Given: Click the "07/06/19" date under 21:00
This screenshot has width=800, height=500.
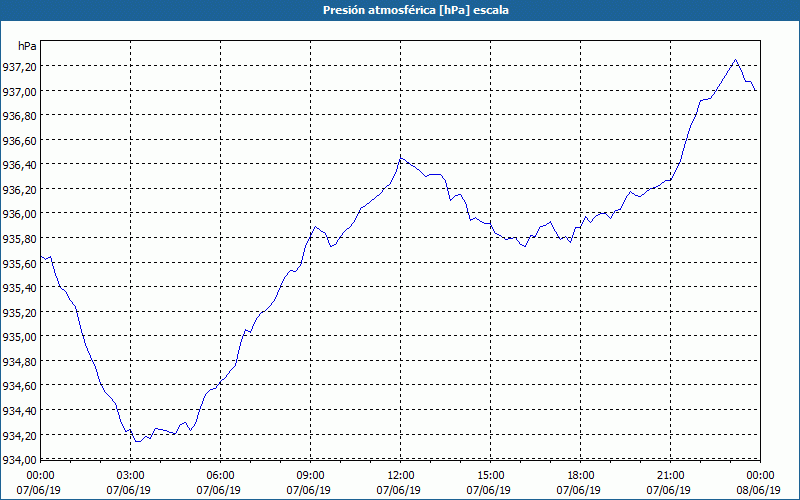Looking at the screenshot, I should coord(669,490).
